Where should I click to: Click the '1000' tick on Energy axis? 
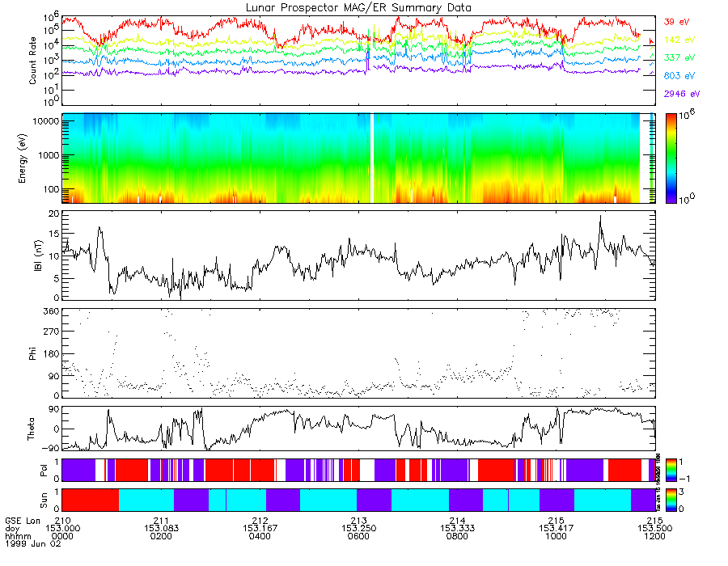point(49,155)
